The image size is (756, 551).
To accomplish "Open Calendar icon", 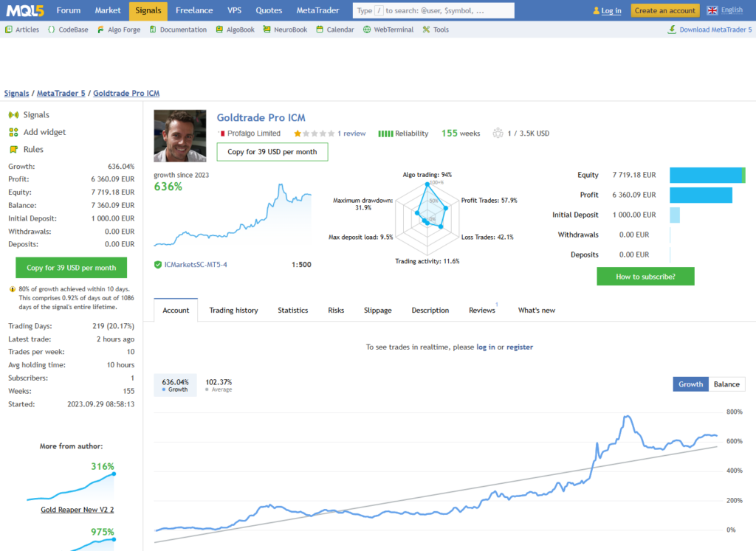I will click(x=320, y=30).
